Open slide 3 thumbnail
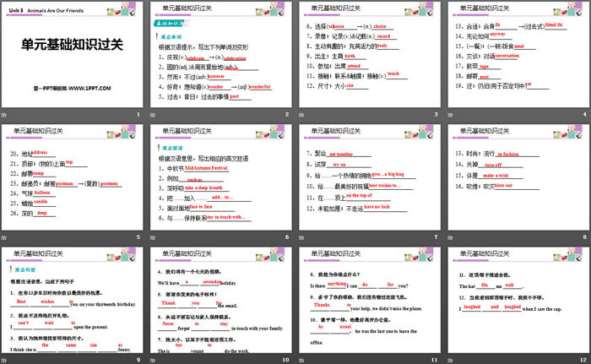Screen dimensions: 591x364 370,54
